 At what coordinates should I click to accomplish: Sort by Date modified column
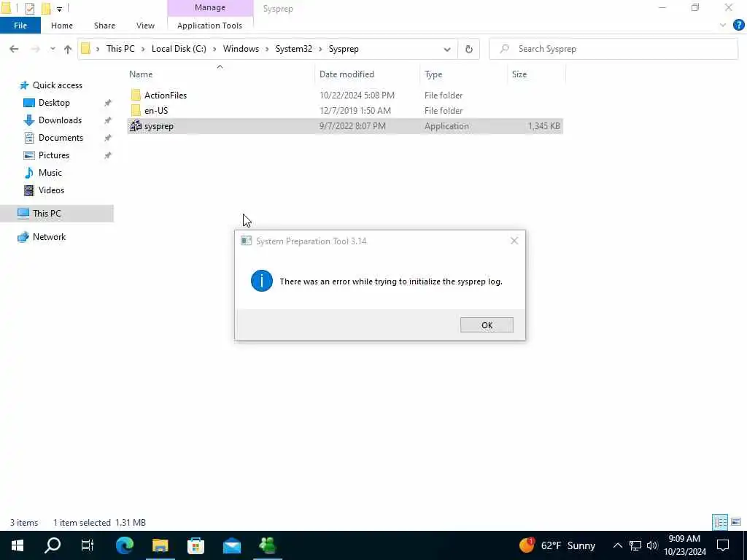point(368,74)
